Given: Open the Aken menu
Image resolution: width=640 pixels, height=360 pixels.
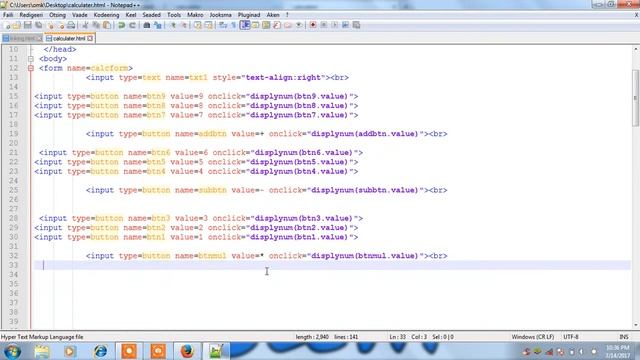Looking at the screenshot, I should pos(273,15).
